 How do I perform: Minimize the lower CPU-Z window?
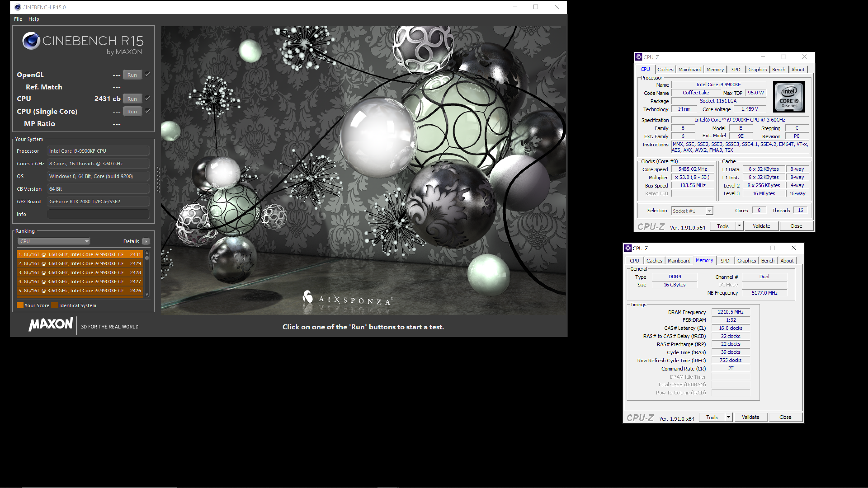click(x=752, y=248)
